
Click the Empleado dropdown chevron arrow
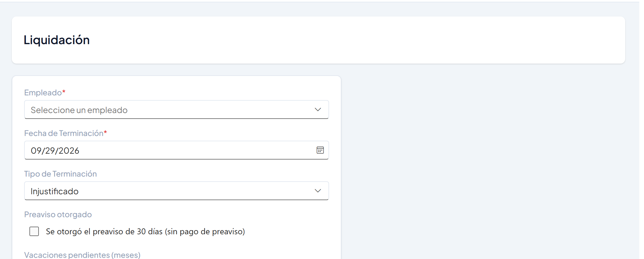coord(318,110)
